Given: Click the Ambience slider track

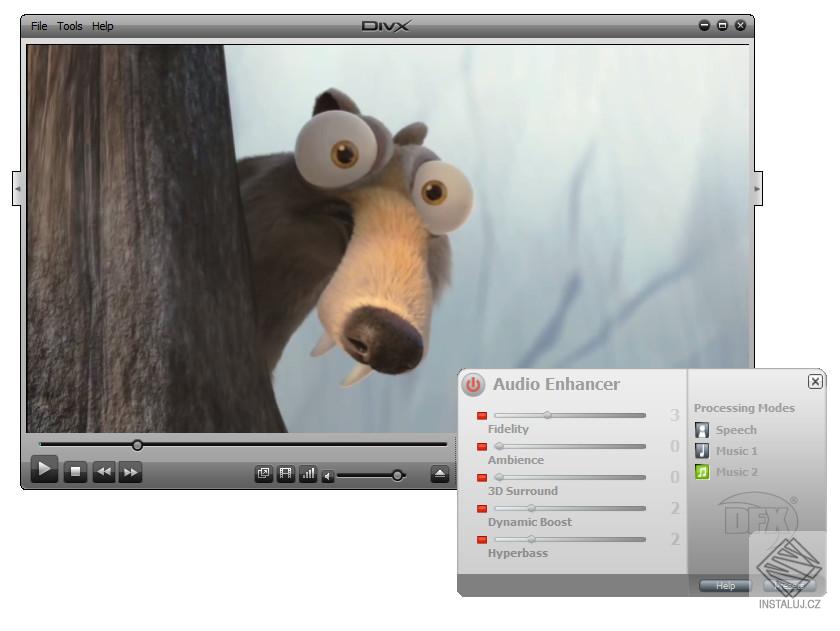Looking at the screenshot, I should (x=570, y=446).
